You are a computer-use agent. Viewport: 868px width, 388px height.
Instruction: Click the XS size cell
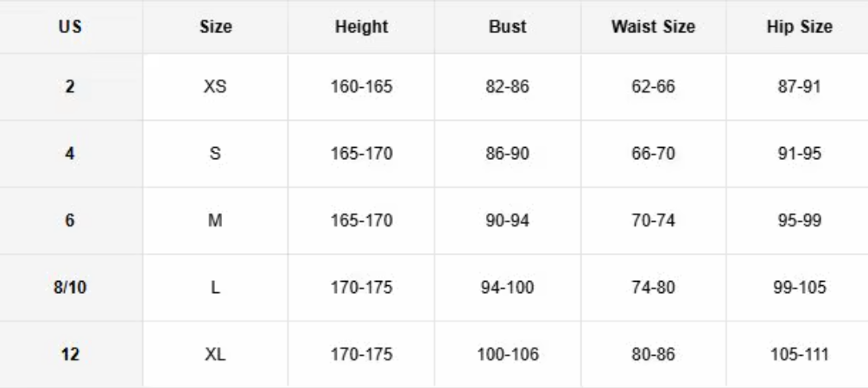pyautogui.click(x=215, y=87)
